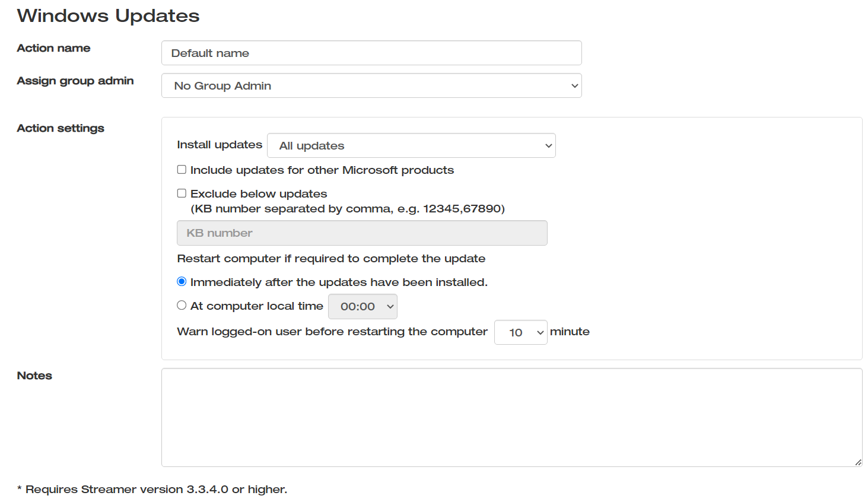Screen dimensions: 868x502
Task: Click the Windows Updates heading
Action: pos(108,15)
